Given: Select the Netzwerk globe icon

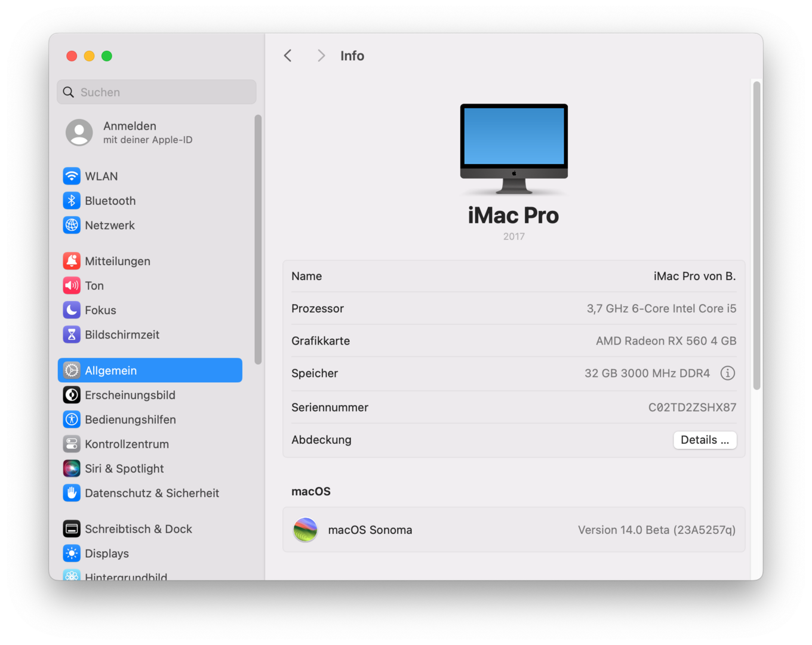Looking at the screenshot, I should (72, 225).
